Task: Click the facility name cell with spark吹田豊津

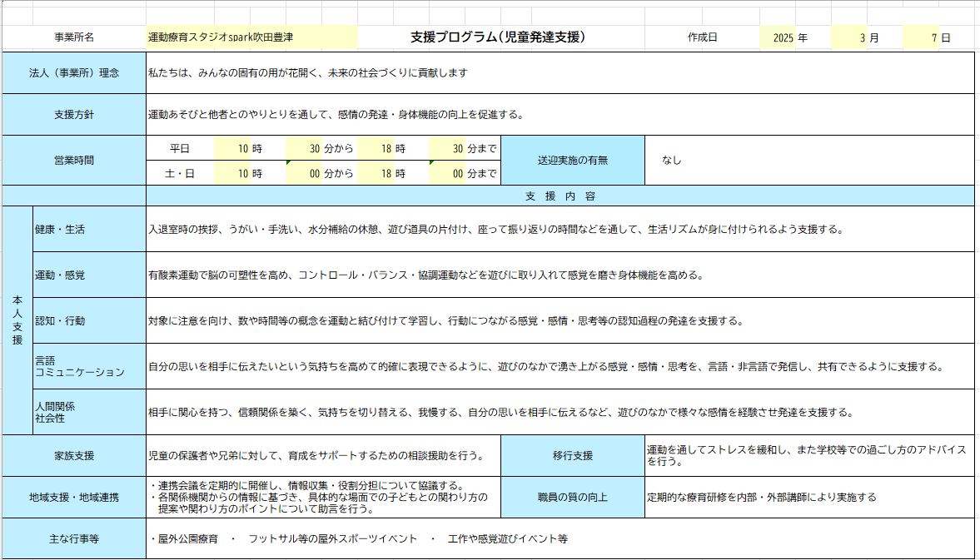Action: 251,37
